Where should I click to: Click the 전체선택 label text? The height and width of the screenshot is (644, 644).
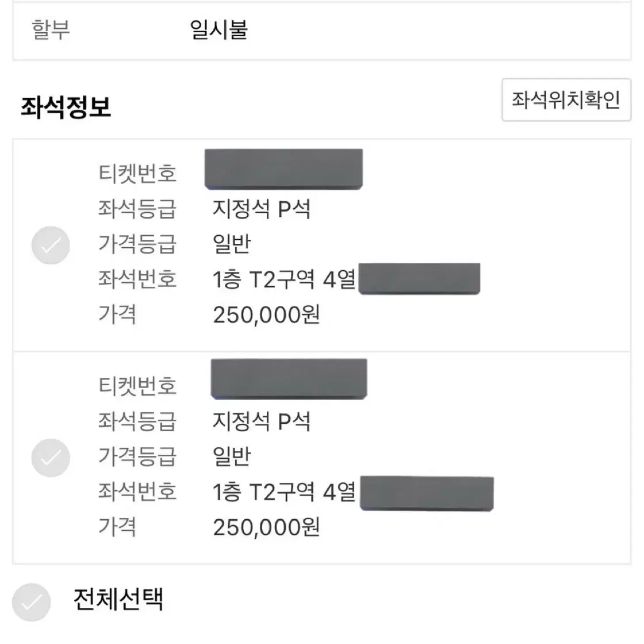118,599
